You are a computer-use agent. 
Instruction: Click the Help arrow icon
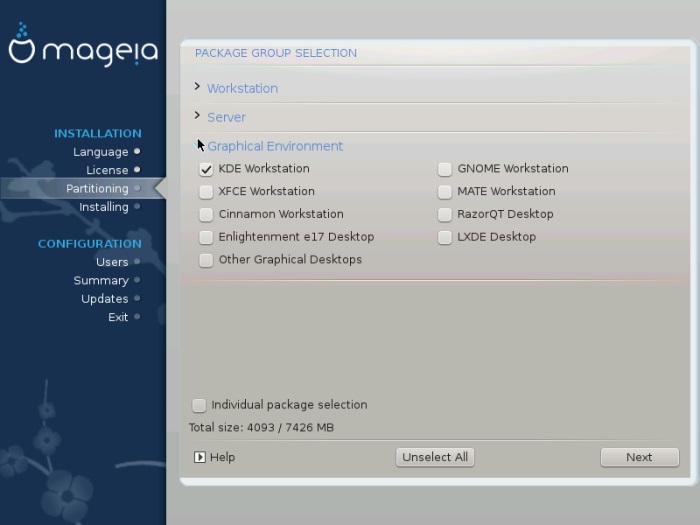[x=200, y=457]
